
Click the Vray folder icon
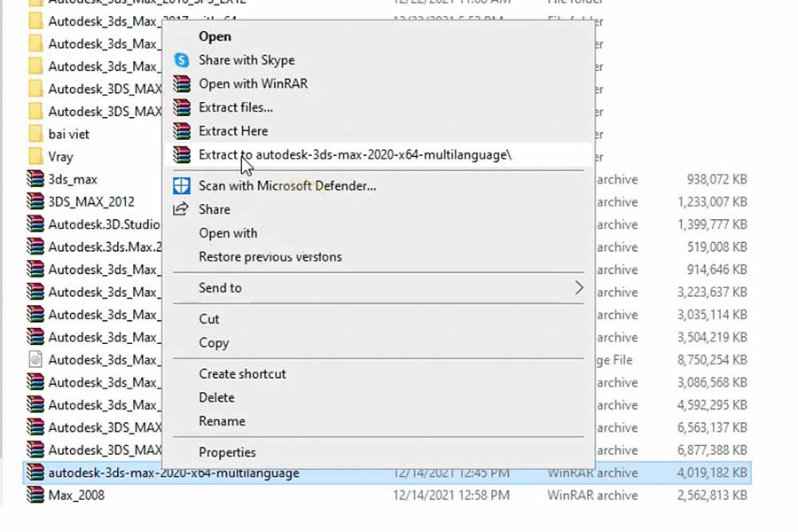coord(35,156)
